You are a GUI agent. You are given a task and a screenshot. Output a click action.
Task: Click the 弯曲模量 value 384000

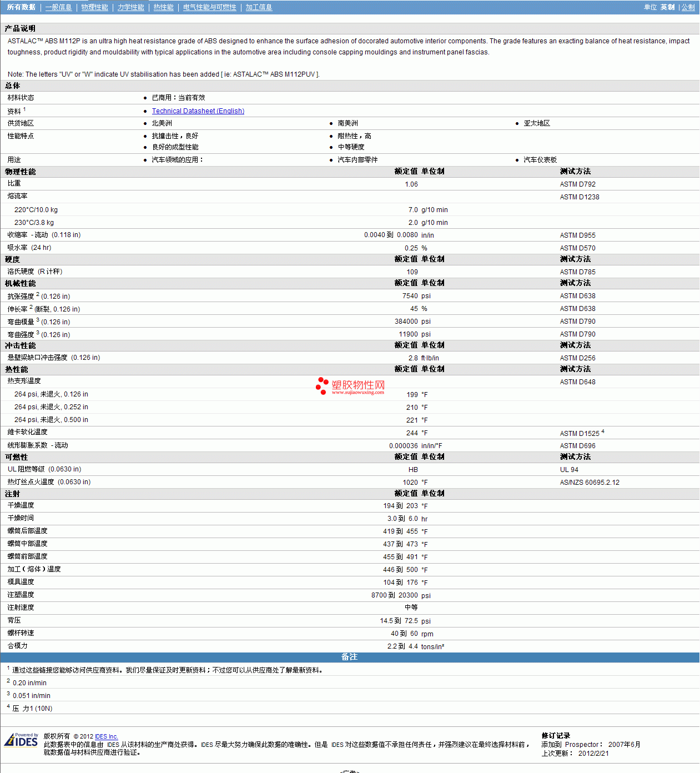click(406, 322)
